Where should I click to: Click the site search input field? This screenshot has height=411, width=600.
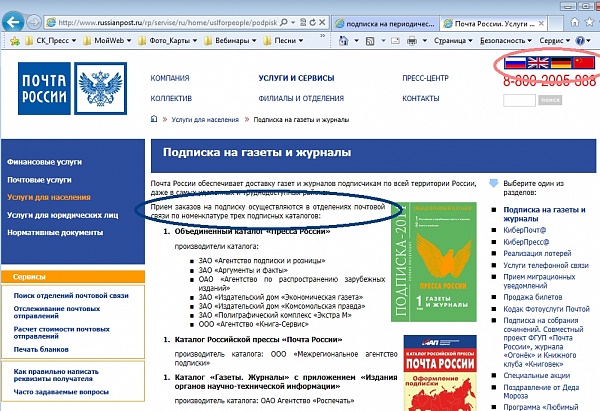(519, 100)
